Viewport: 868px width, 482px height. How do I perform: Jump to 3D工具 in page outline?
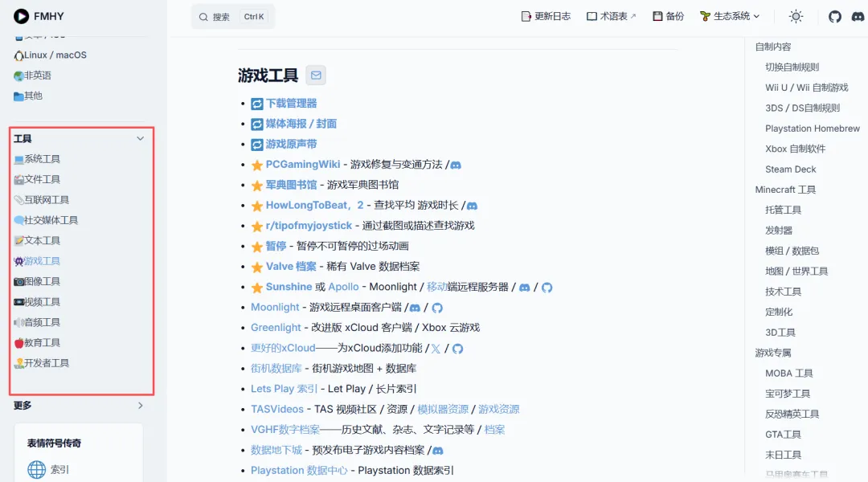click(x=780, y=333)
